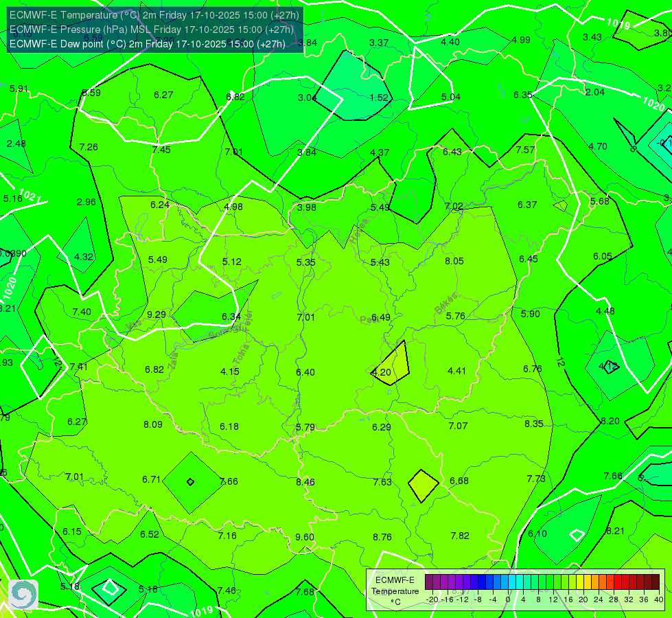Click the 5.35 dew point value
Viewport: 672px width, 618px height.
(305, 262)
